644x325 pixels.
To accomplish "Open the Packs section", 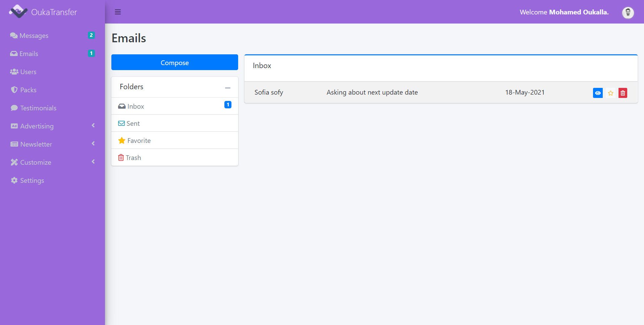I will coord(52,90).
